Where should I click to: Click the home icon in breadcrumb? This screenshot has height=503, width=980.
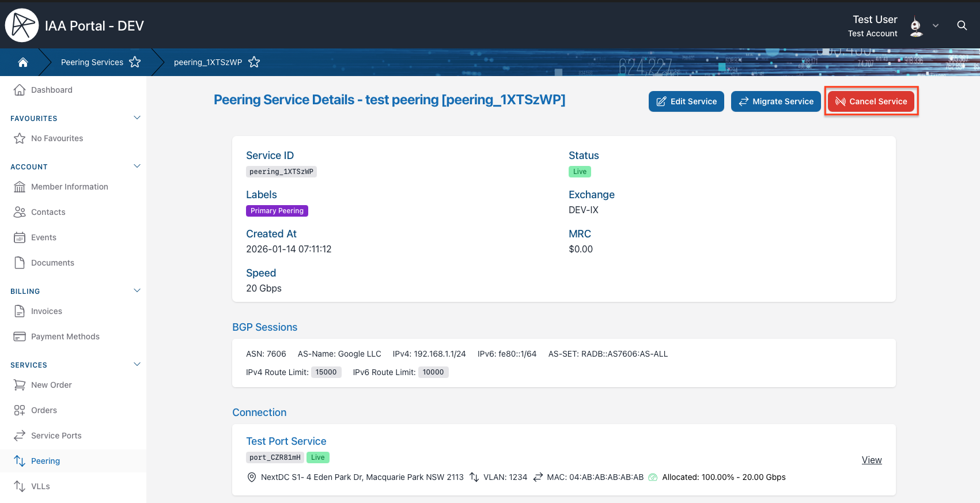point(23,62)
